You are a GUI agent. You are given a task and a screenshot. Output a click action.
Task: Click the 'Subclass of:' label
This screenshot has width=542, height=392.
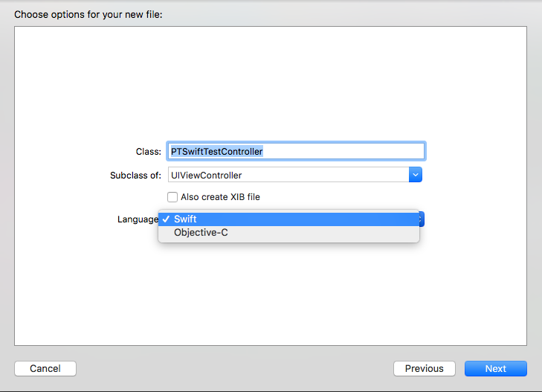(135, 176)
